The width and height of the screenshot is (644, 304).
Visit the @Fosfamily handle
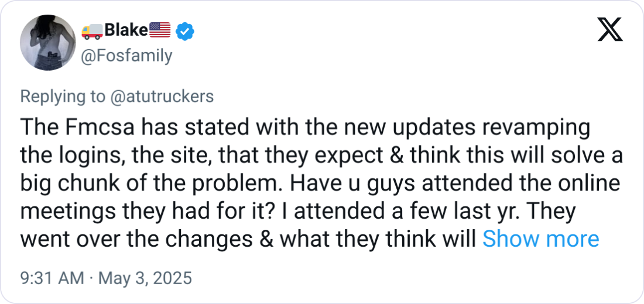(126, 56)
